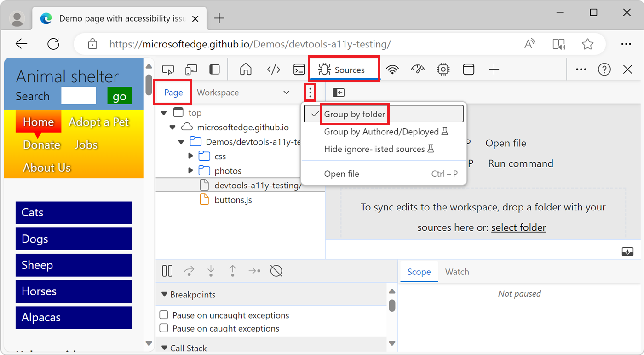Click the Pause script execution icon
The width and height of the screenshot is (644, 355).
coord(167,271)
